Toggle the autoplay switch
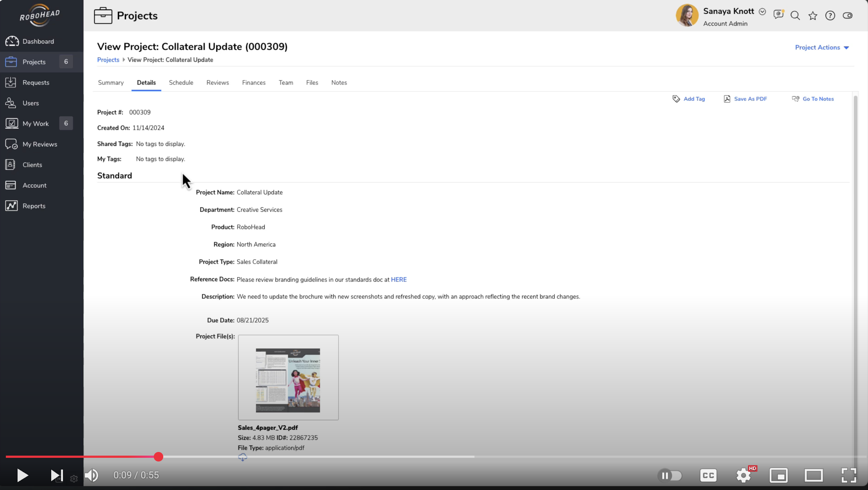The height and width of the screenshot is (490, 868). click(670, 475)
